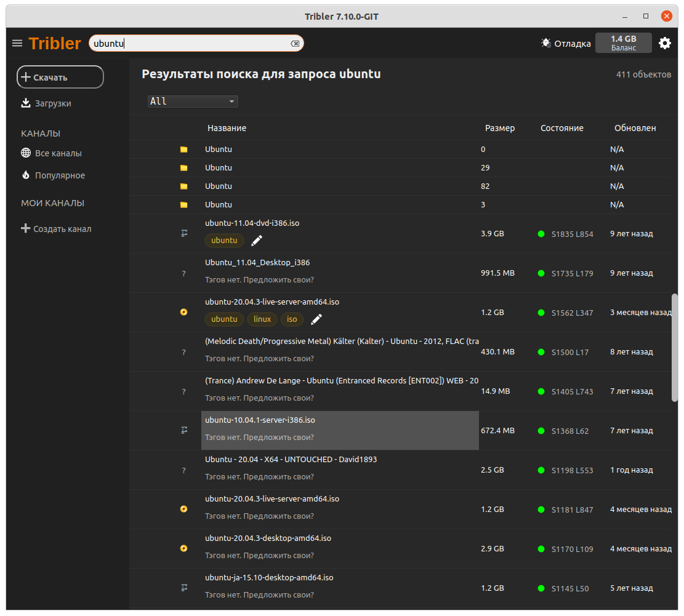This screenshot has width=684, height=616.
Task: Click the linux tag chip
Action: pos(262,319)
